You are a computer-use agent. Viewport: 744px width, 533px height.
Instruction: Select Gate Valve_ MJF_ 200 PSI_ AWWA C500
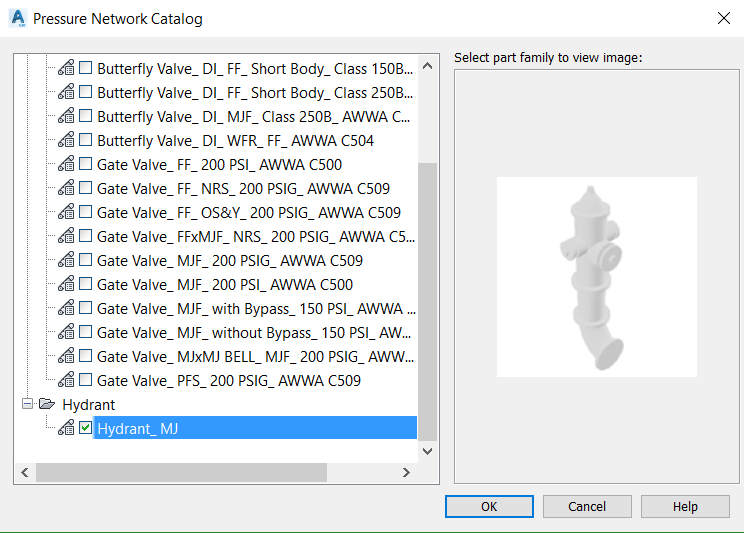tap(225, 285)
